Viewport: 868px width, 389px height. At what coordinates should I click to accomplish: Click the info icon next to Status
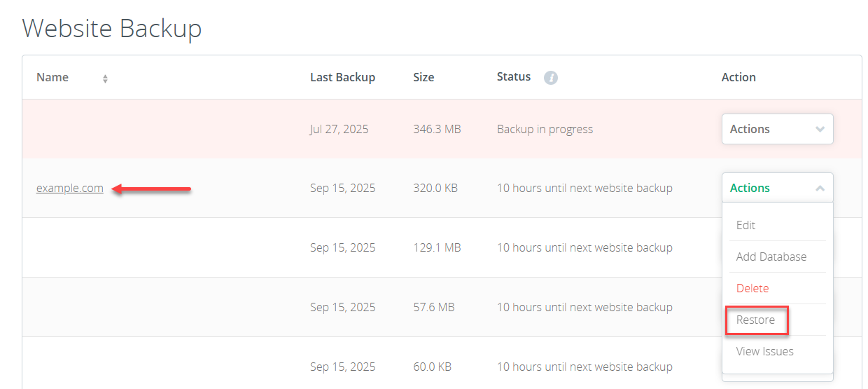tap(551, 78)
